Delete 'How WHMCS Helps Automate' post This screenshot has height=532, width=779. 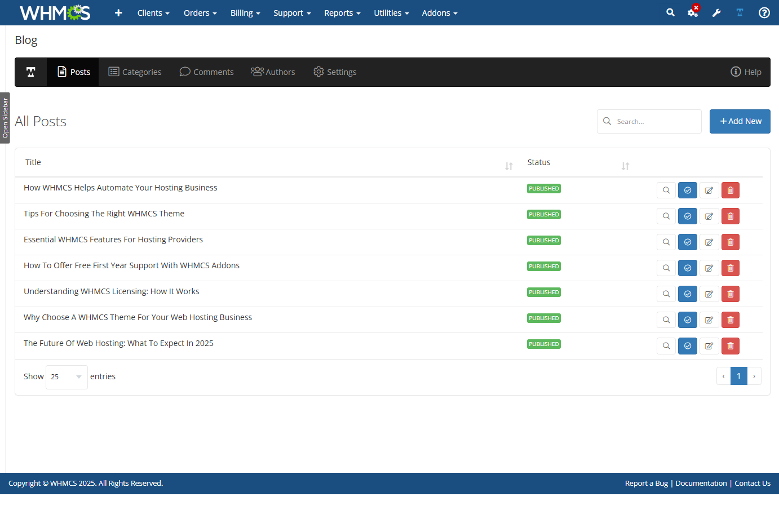(731, 190)
